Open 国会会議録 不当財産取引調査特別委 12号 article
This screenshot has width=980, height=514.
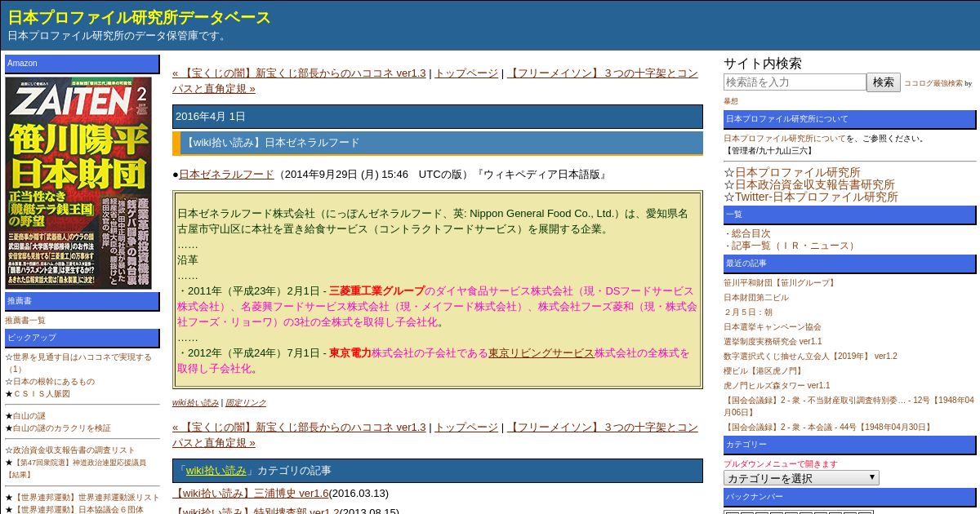tap(849, 406)
